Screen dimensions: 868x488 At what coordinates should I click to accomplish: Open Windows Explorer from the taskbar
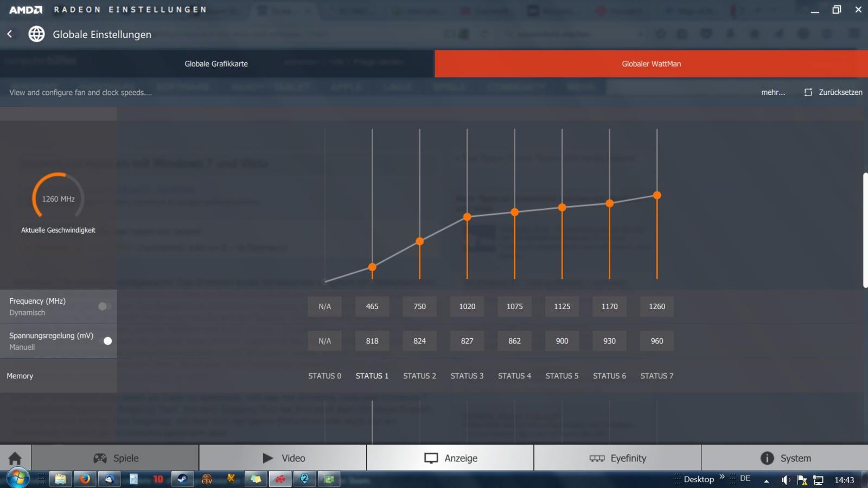(60, 479)
